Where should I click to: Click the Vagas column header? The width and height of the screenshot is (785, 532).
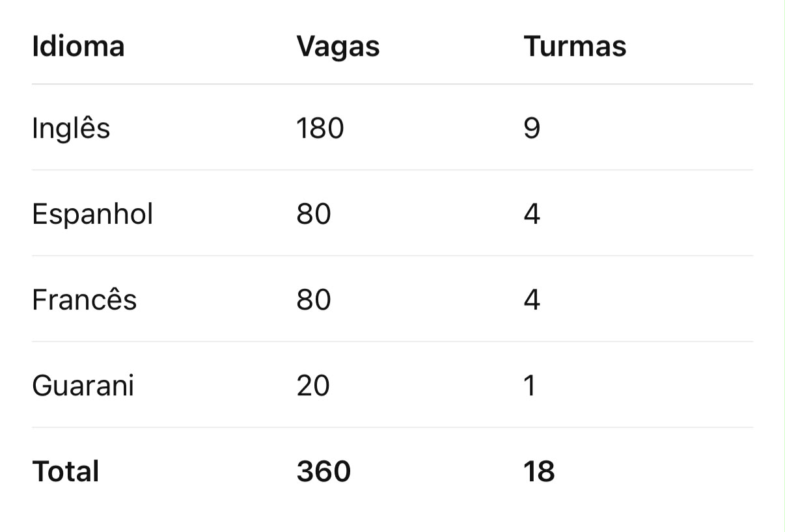pos(338,47)
